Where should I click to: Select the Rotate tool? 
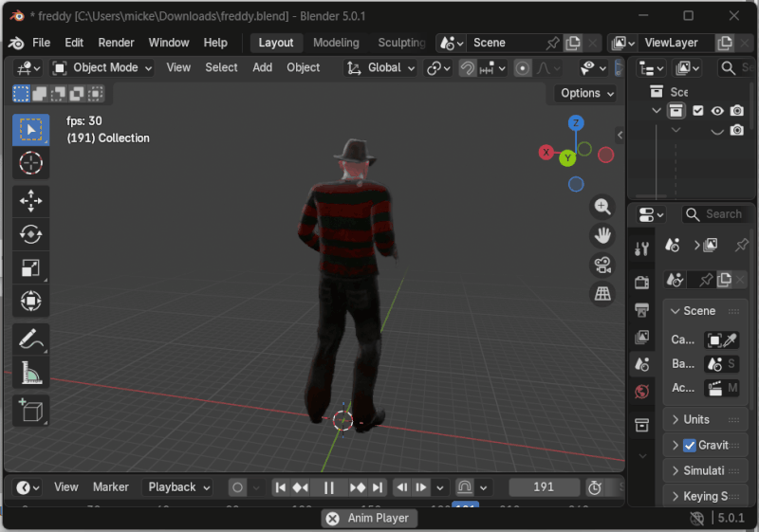pyautogui.click(x=30, y=234)
